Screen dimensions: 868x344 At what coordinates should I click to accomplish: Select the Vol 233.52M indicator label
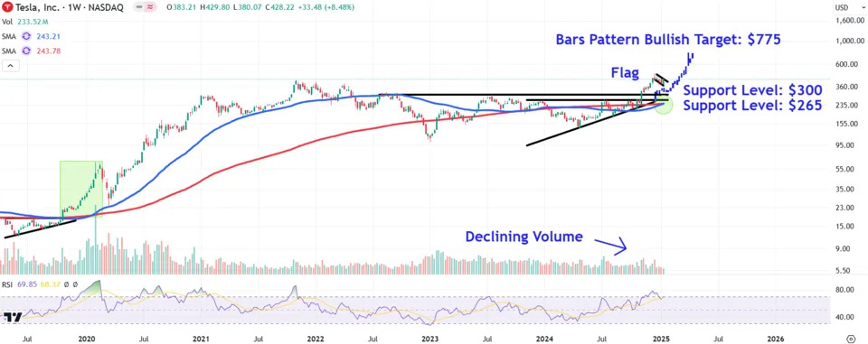point(24,23)
